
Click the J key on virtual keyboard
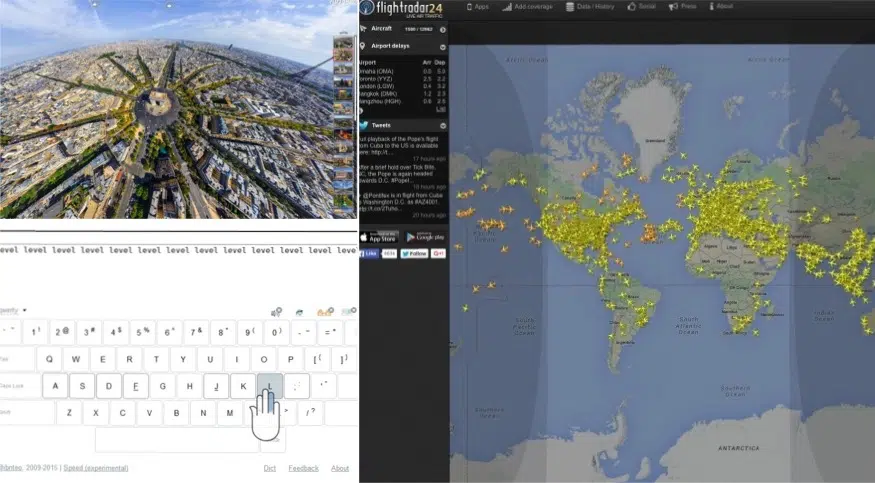pos(216,386)
